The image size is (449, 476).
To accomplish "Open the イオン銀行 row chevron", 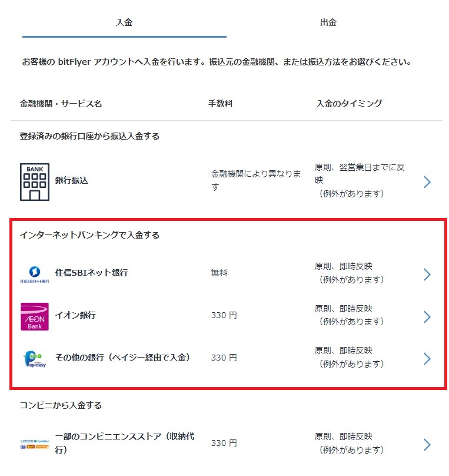I will click(427, 316).
